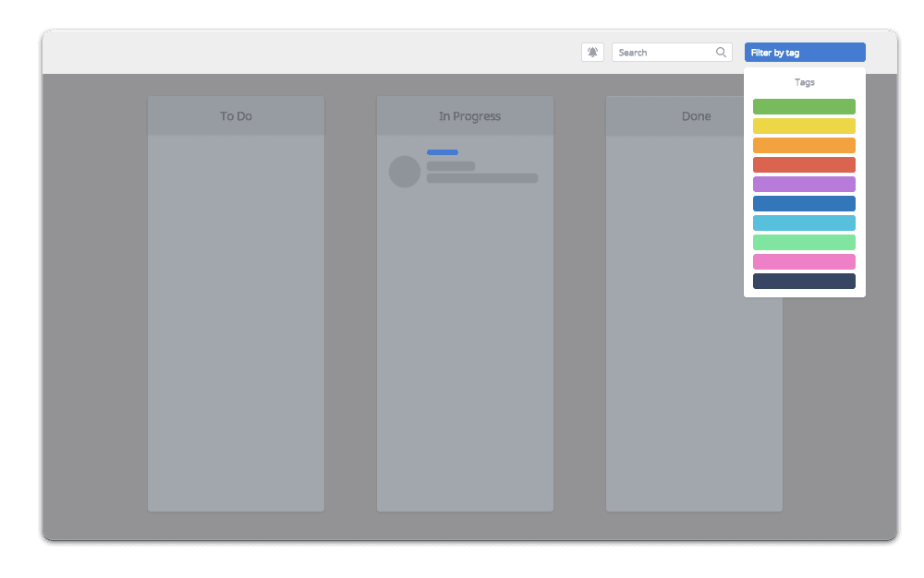Click the notification bell icon
Viewport: 924px width, 578px height.
(592, 53)
